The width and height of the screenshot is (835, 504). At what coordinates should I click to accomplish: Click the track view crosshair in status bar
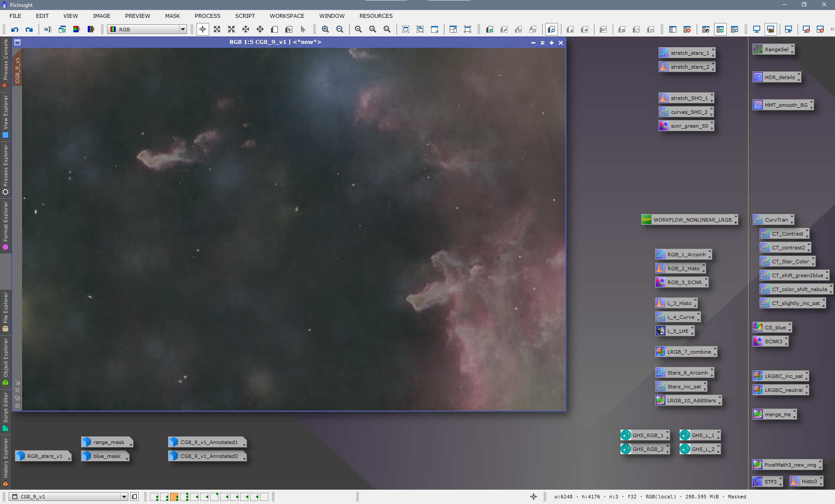point(534,497)
